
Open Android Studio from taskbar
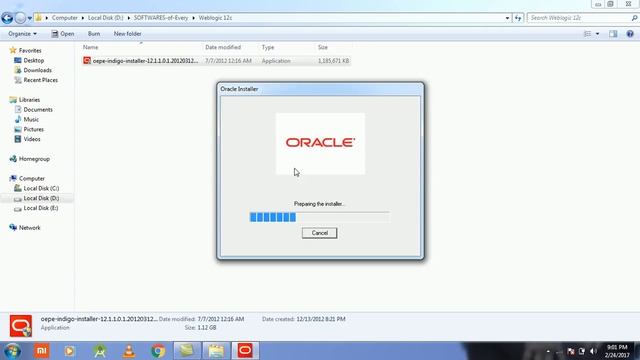100,351
